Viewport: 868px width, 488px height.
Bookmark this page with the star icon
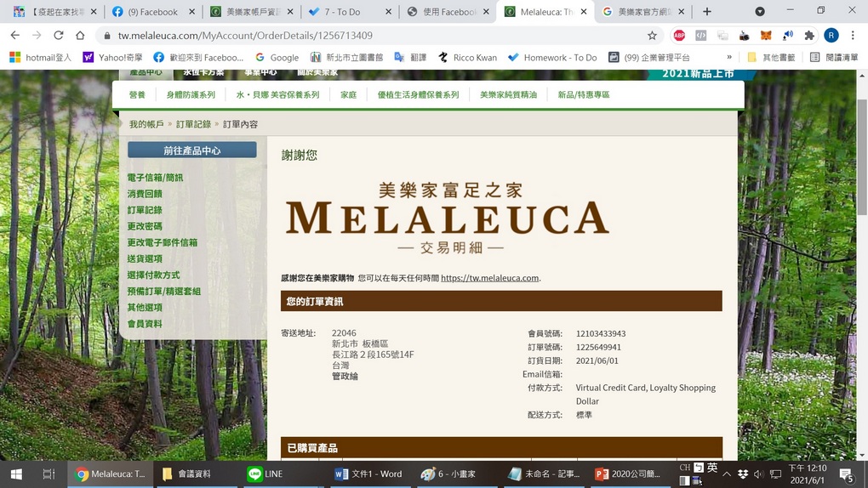click(652, 36)
